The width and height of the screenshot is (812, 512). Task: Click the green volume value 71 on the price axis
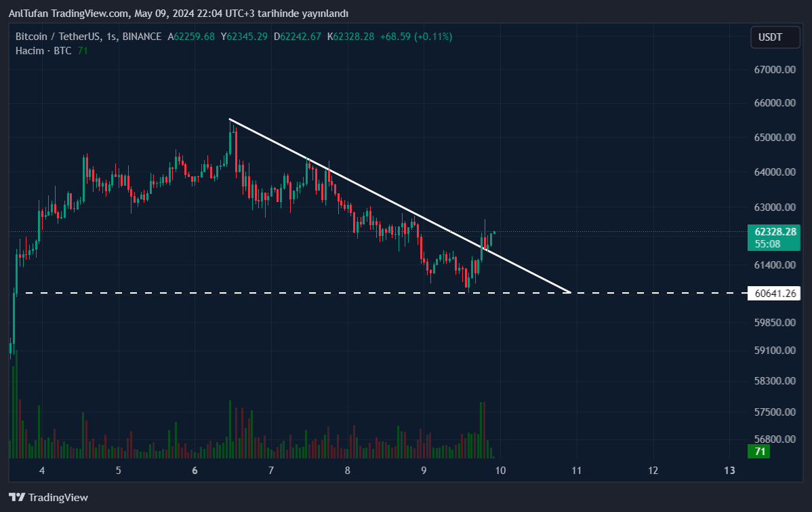(759, 452)
